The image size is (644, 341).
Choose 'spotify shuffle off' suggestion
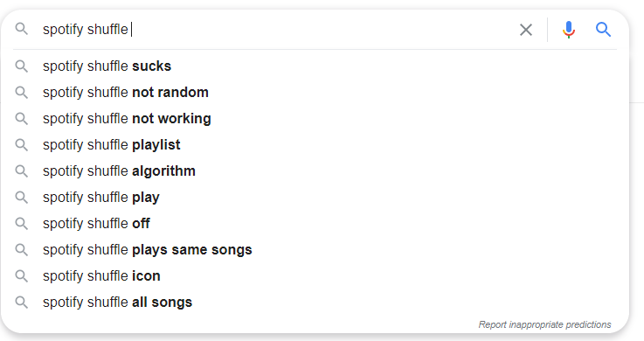[x=315, y=224]
